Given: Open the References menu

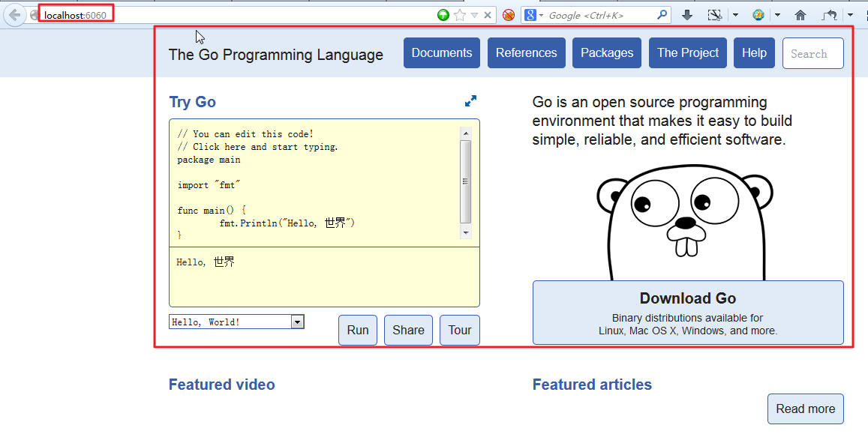Looking at the screenshot, I should [x=527, y=53].
